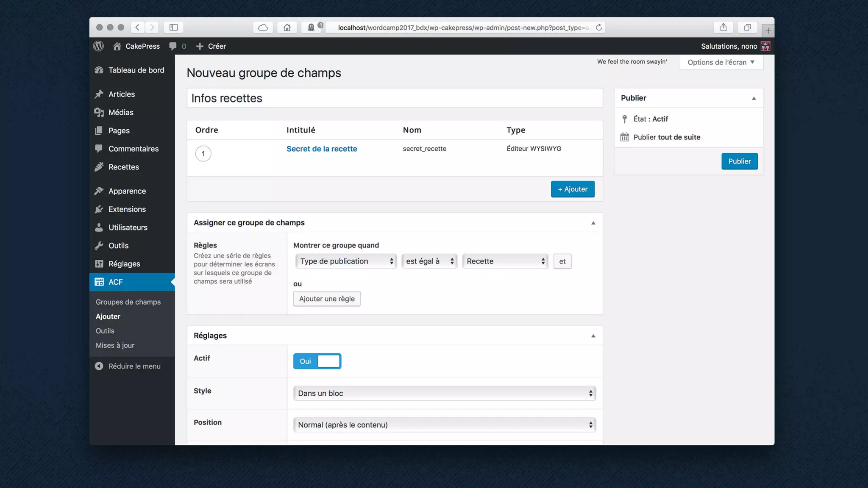The width and height of the screenshot is (868, 488).
Task: Click the nono user avatar icon
Action: pos(765,46)
